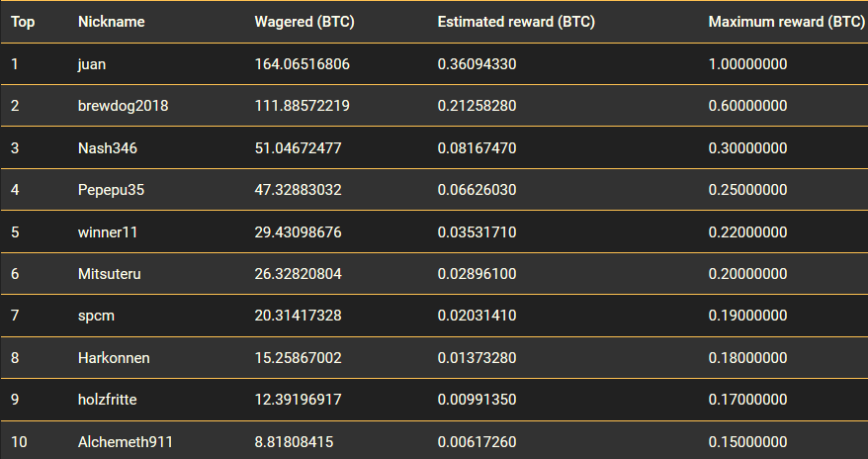
Task: Click maximum reward 0.15000000
Action: 747,442
